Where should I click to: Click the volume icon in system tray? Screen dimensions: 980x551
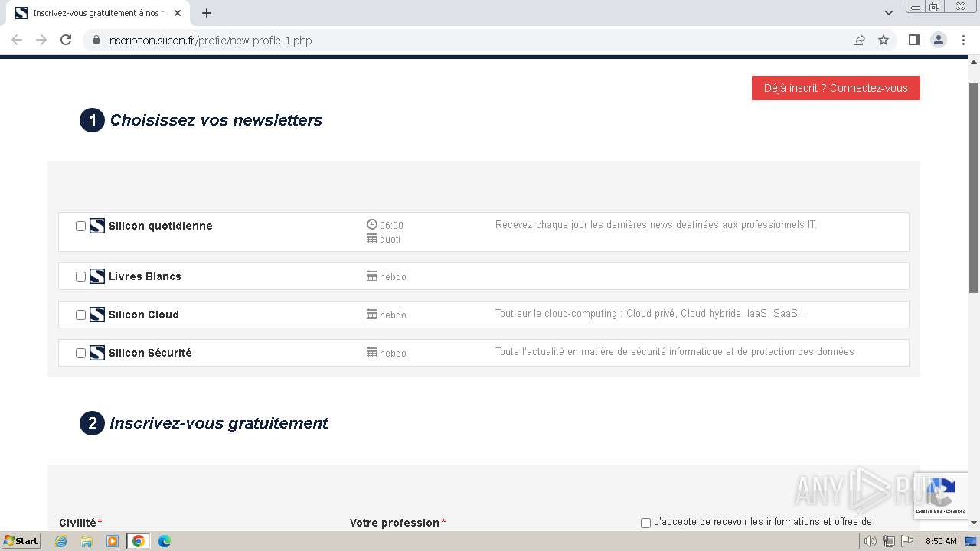pyautogui.click(x=871, y=541)
